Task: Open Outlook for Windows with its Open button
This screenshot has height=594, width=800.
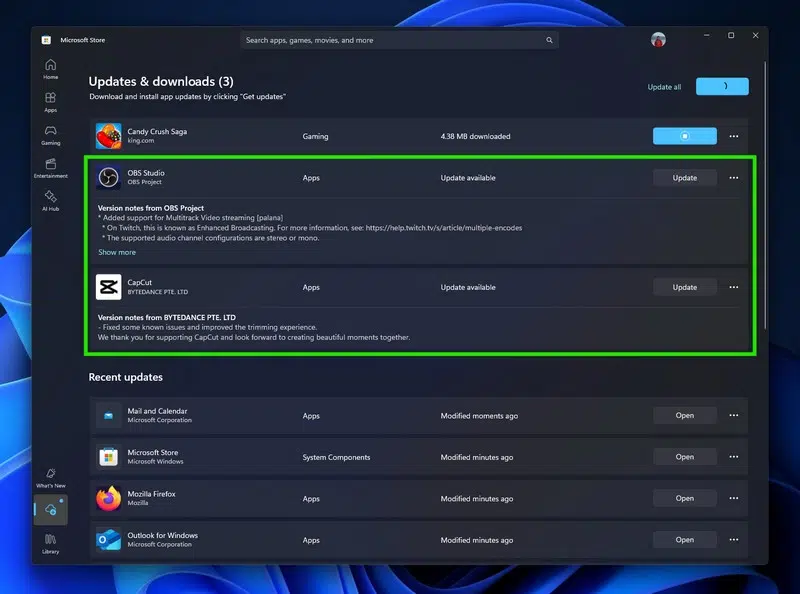Action: [684, 539]
